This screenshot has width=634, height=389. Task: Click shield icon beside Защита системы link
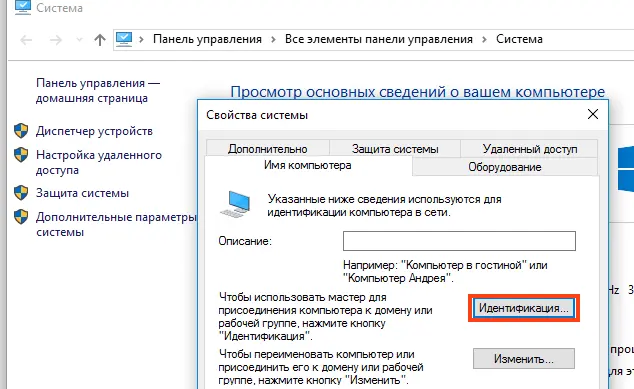coord(21,192)
